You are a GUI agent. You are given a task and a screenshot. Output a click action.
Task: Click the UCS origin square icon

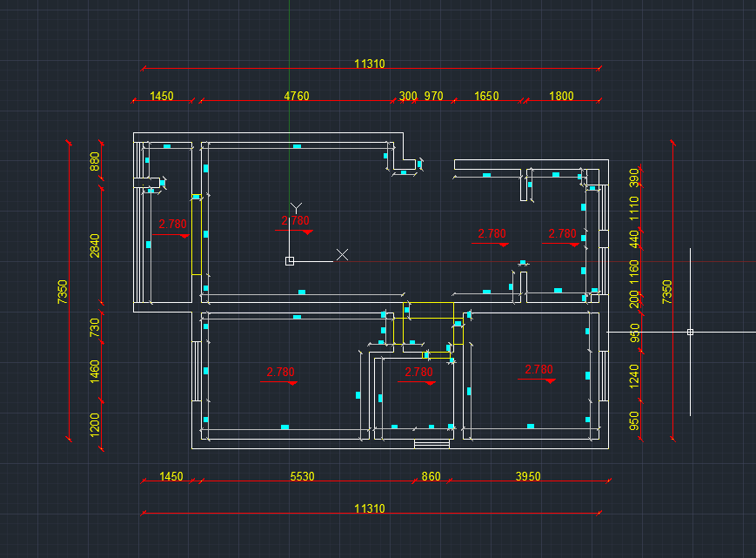(290, 260)
